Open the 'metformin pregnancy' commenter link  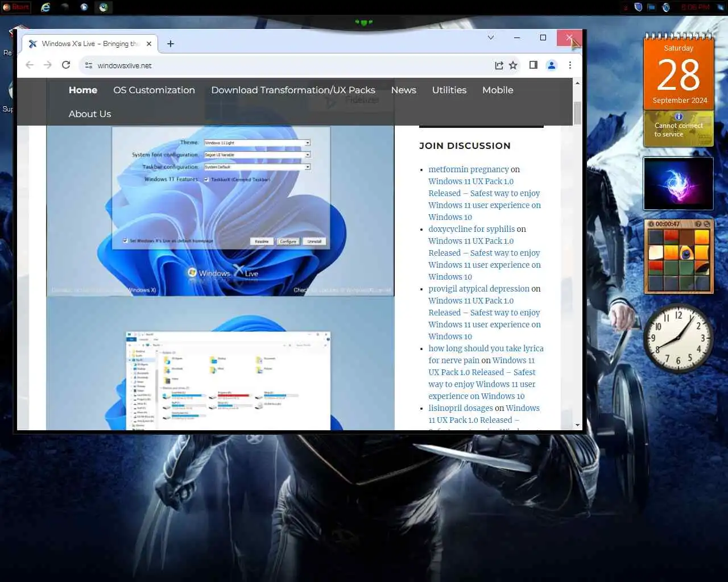(x=469, y=169)
